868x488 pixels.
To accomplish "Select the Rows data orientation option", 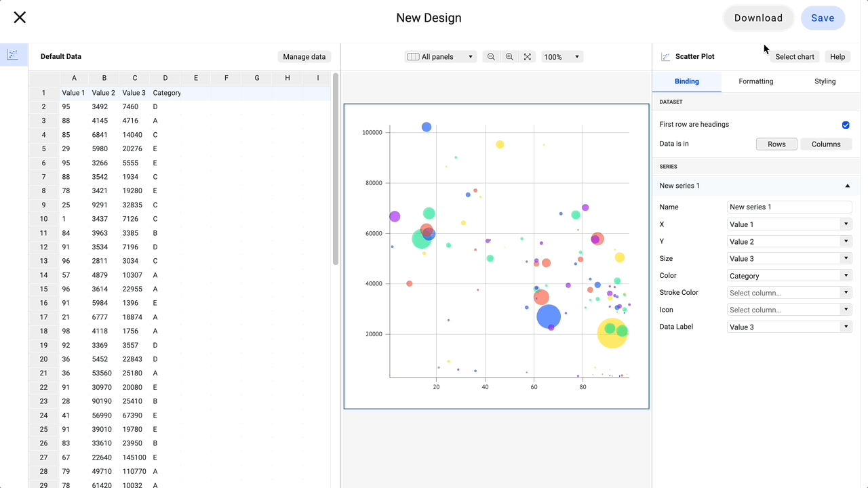I will coord(776,144).
